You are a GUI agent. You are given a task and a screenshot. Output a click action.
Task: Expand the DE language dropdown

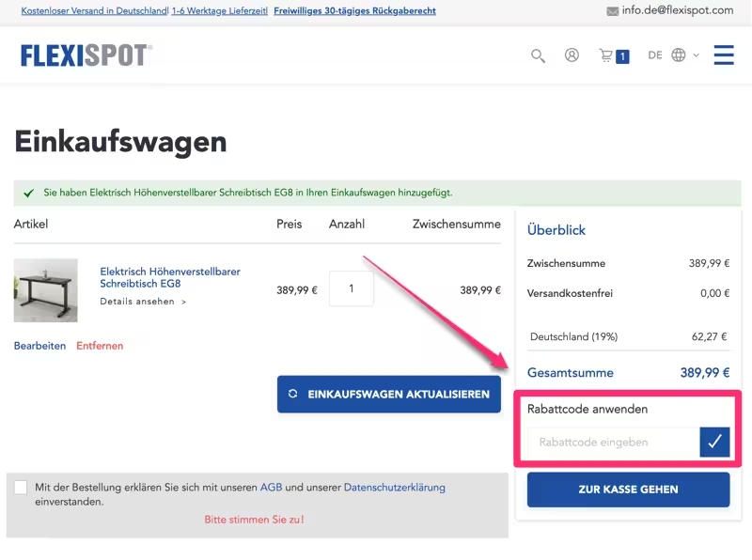click(655, 55)
